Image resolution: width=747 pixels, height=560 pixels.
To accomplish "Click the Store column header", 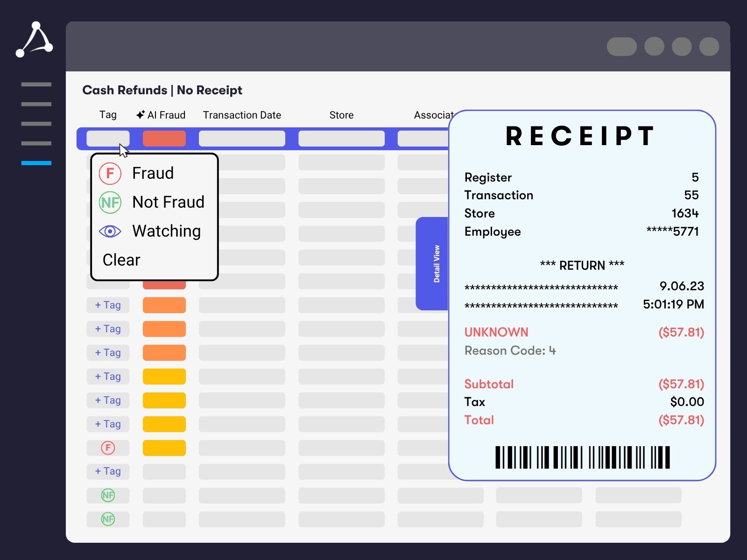I will tap(341, 115).
